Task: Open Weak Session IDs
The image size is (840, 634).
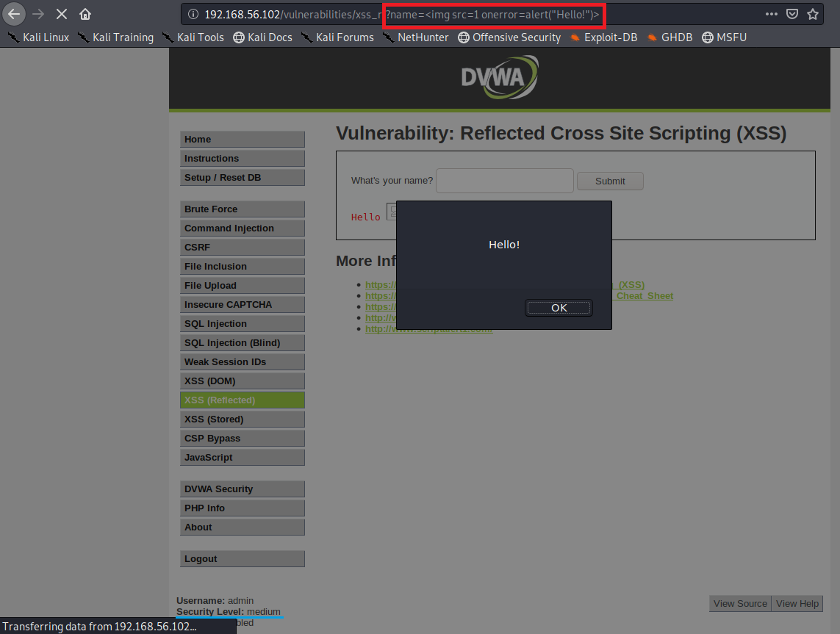Action: (242, 362)
